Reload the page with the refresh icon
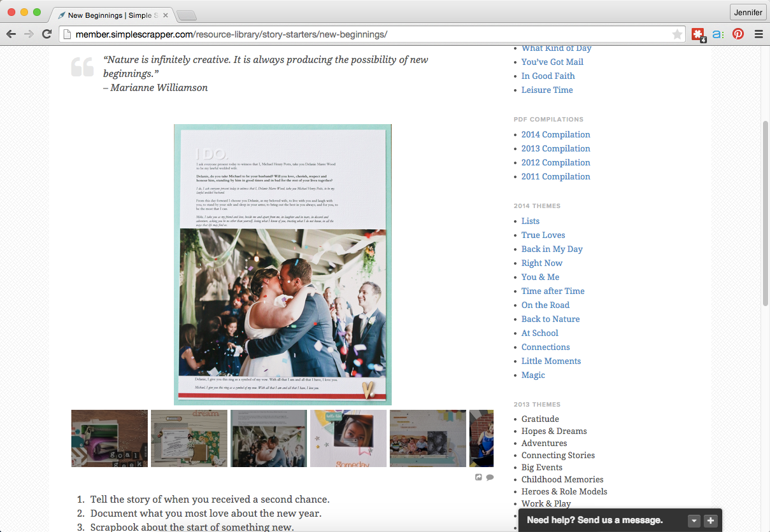Screen dimensions: 770x532 [x=46, y=34]
